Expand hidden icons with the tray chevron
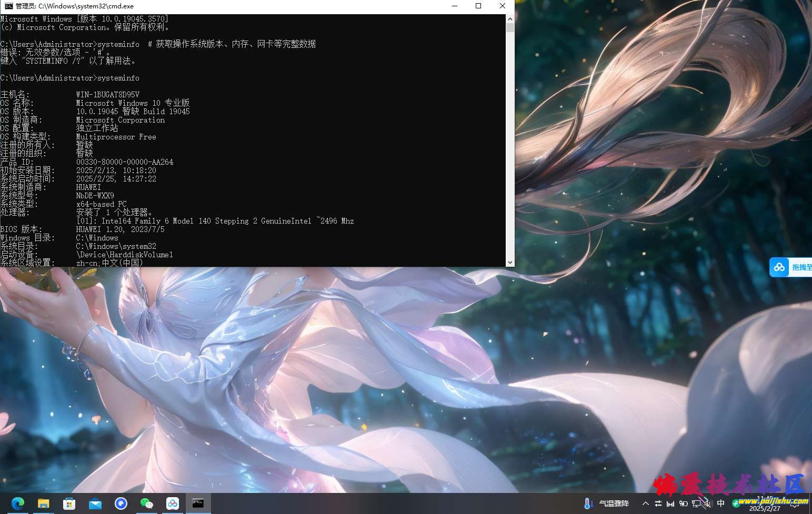Image resolution: width=812 pixels, height=514 pixels. click(645, 503)
